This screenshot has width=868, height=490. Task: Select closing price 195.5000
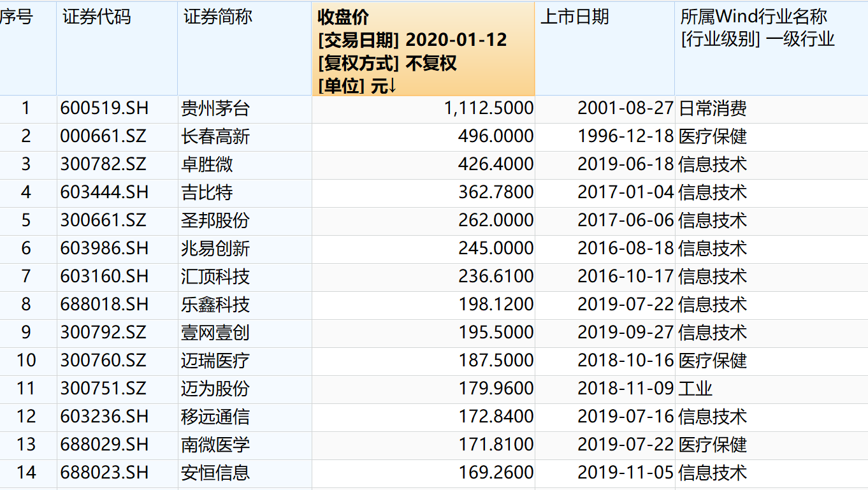point(496,333)
